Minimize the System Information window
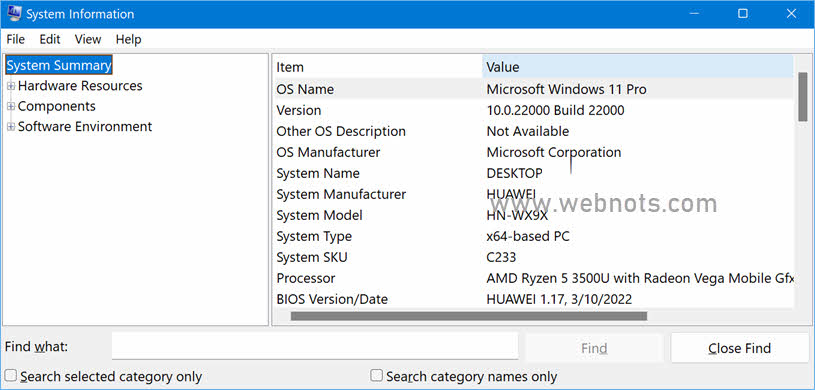 [x=694, y=14]
